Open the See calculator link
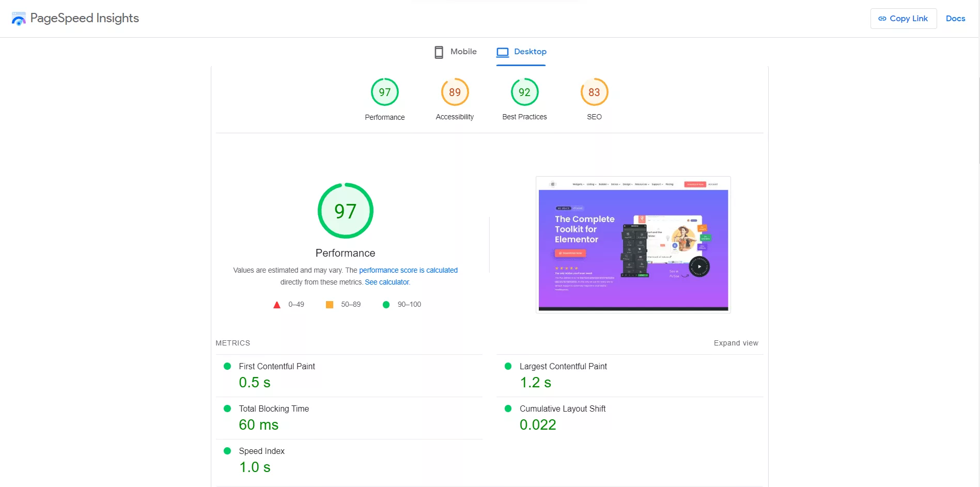This screenshot has height=487, width=980. pos(387,282)
